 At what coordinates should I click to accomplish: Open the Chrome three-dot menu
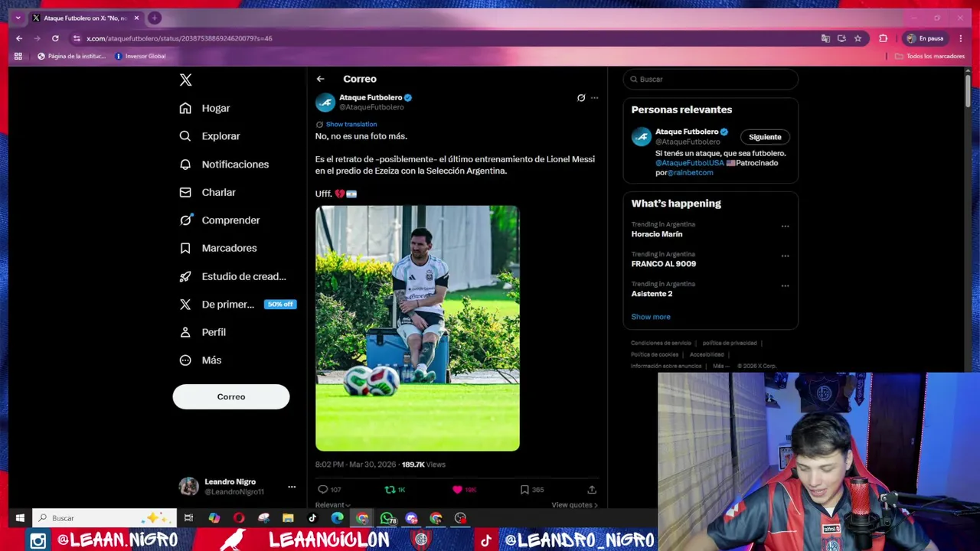point(960,38)
